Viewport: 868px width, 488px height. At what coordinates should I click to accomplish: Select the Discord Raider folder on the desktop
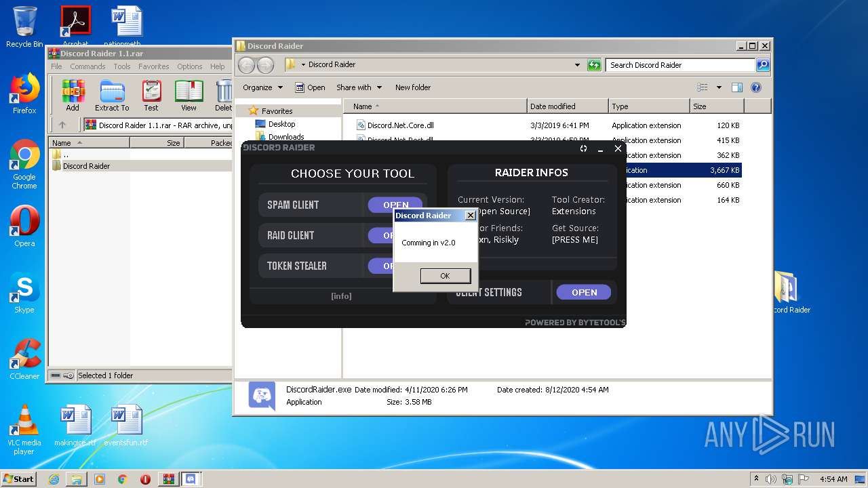click(x=791, y=293)
